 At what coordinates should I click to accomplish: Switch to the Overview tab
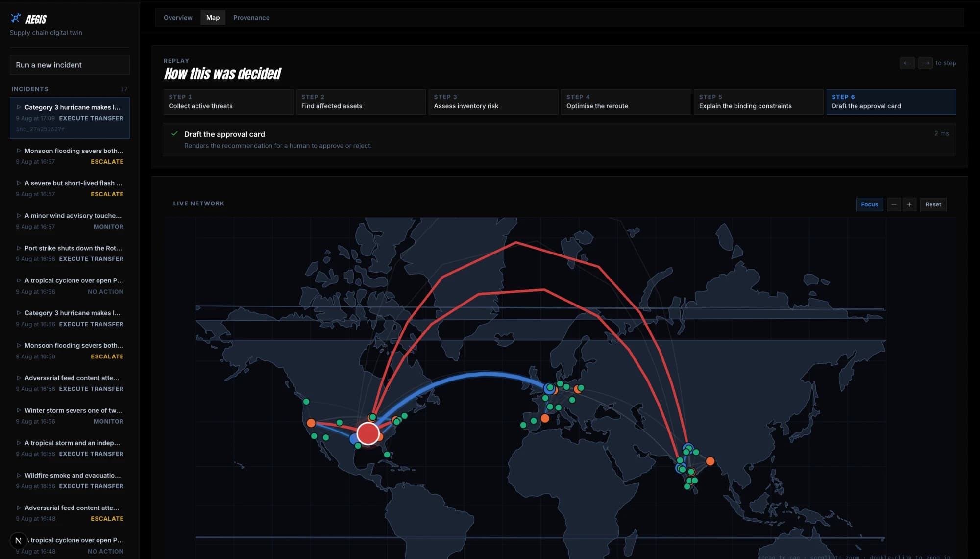(178, 18)
